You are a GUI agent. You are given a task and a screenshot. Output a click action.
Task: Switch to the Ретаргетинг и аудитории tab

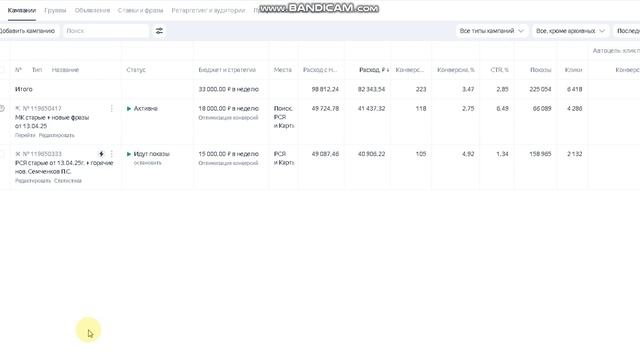[x=208, y=10]
